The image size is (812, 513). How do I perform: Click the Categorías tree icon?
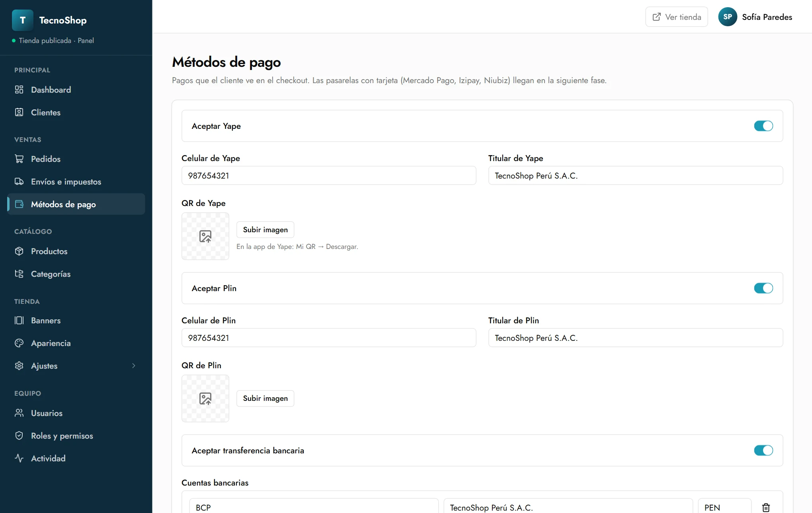(x=19, y=274)
